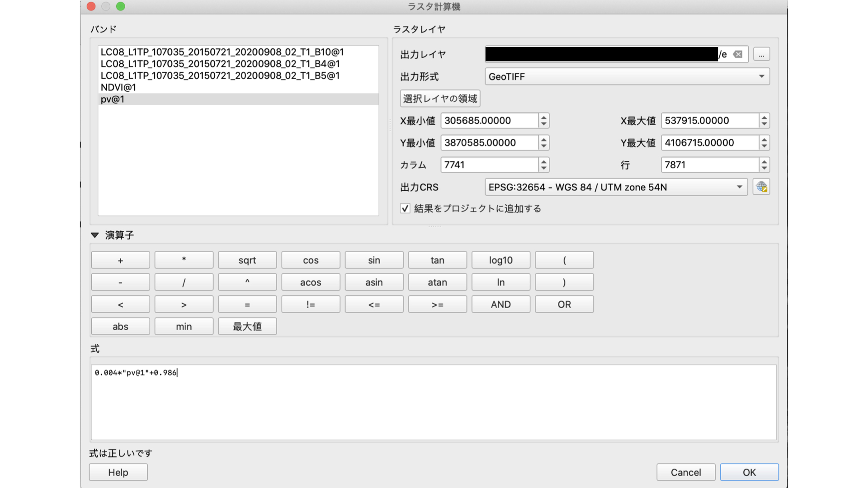Click the 行 7871 field
This screenshot has width=868, height=488.
[710, 165]
